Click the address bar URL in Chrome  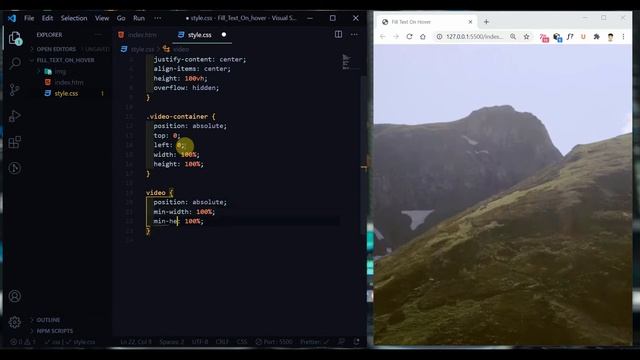click(x=474, y=37)
